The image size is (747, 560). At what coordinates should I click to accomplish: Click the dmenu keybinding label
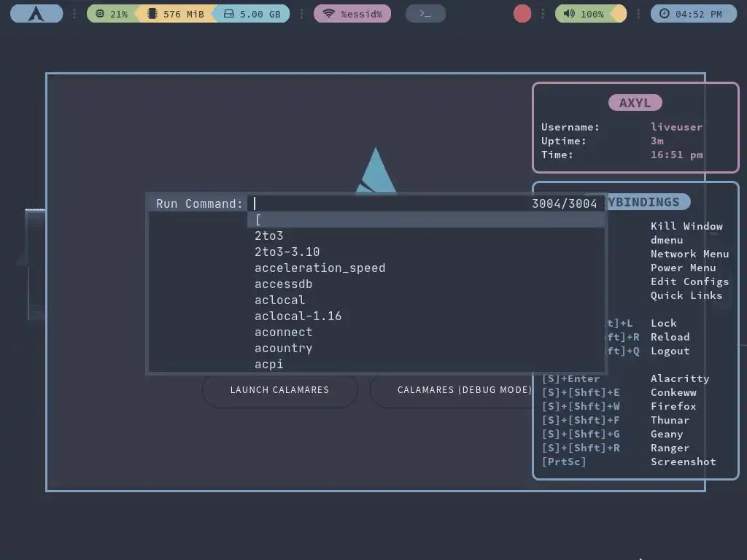point(667,240)
